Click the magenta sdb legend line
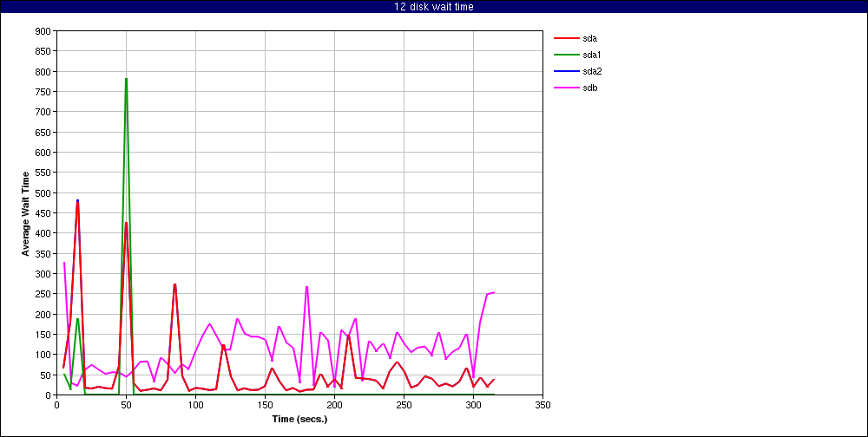This screenshot has height=437, width=868. click(566, 88)
